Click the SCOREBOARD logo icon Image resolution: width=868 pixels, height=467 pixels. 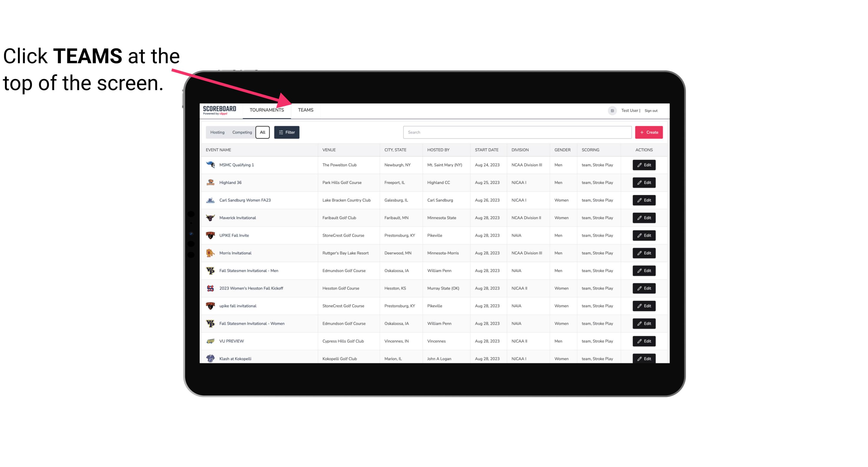(x=221, y=110)
